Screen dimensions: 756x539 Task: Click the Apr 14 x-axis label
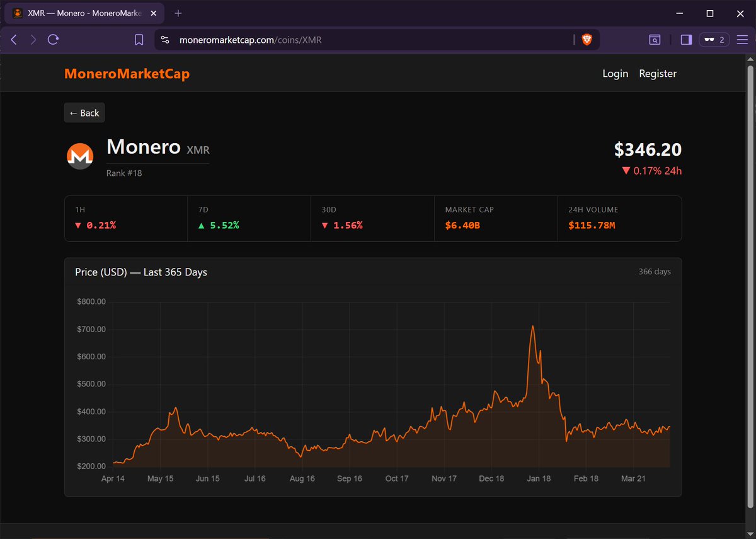click(113, 479)
